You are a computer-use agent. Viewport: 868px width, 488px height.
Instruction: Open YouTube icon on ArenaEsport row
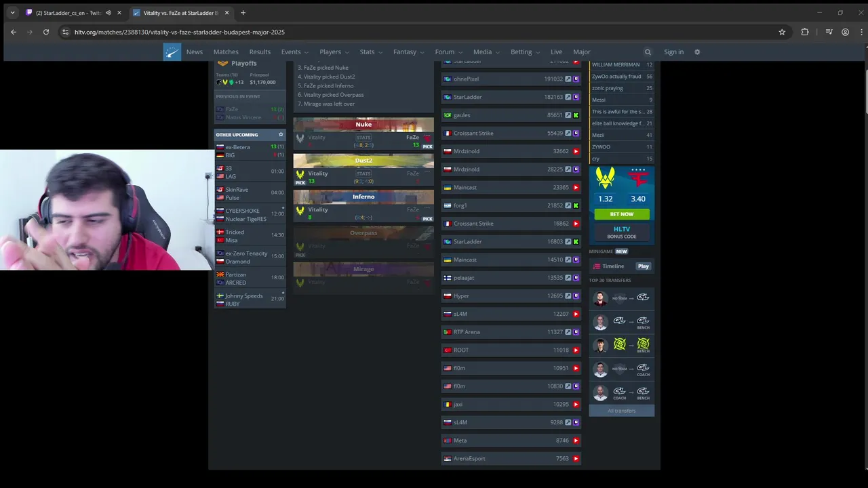(576, 459)
